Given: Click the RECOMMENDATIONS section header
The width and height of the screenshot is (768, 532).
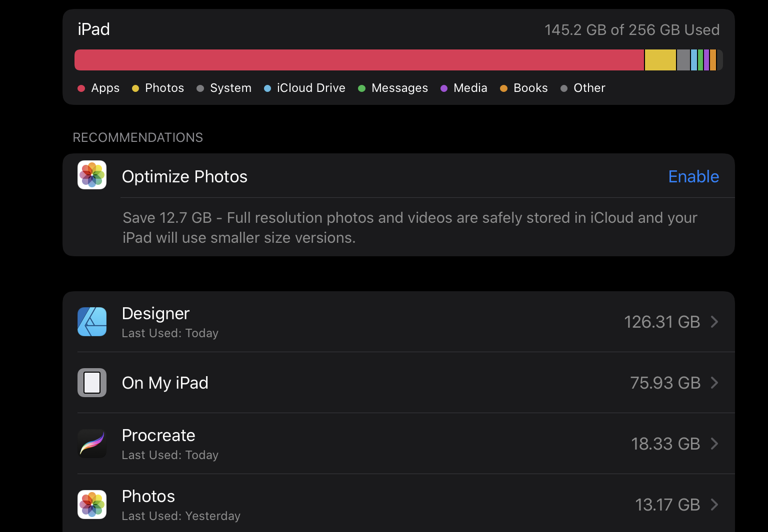Looking at the screenshot, I should tap(138, 138).
